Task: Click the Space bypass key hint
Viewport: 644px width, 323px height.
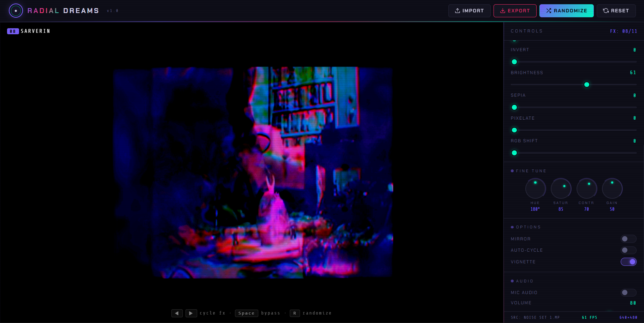Action: coord(246,313)
